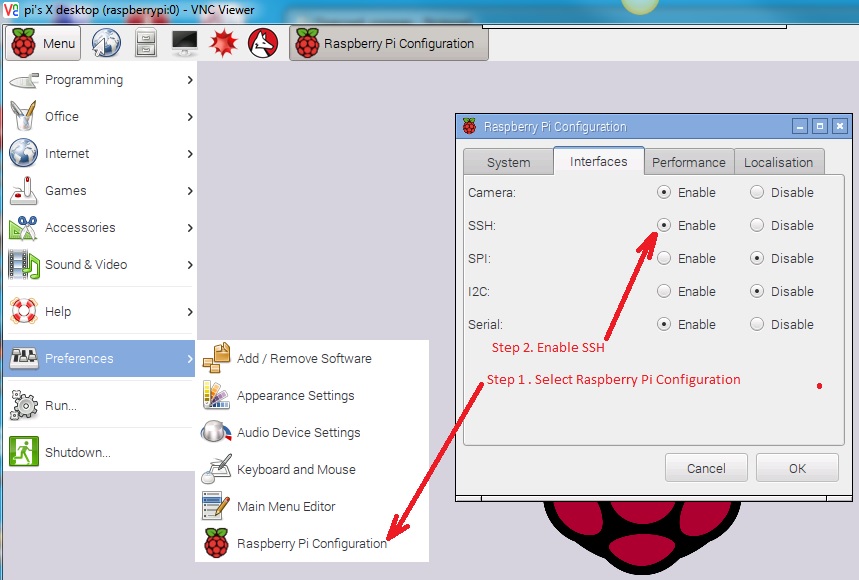
Task: Choose the Run... menu entry
Action: pos(99,405)
